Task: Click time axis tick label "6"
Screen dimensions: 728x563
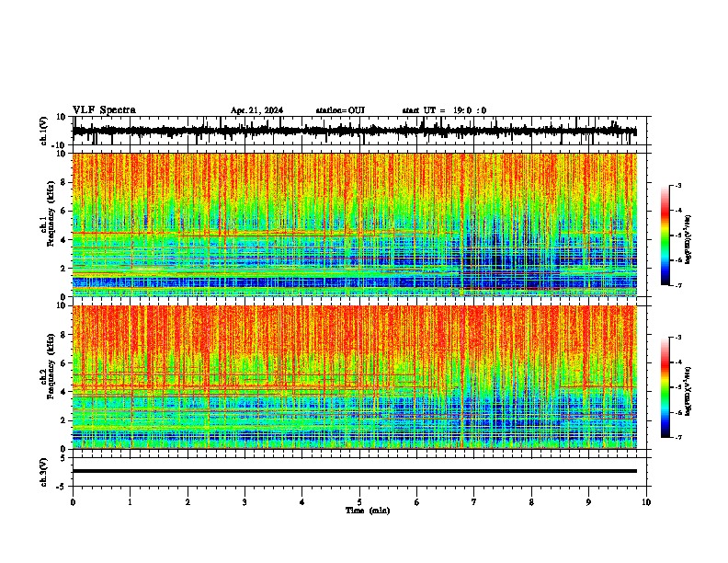Action: 417,502
